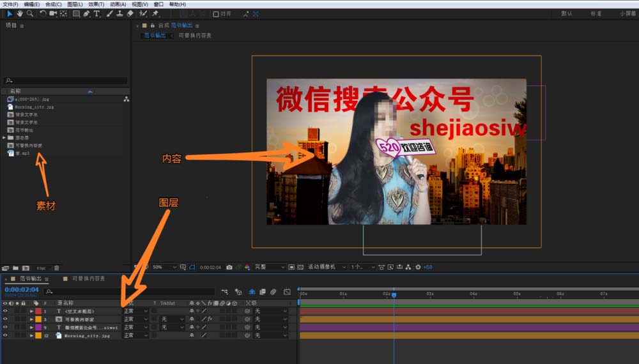Select the Horizontal Type tool

(x=96, y=14)
